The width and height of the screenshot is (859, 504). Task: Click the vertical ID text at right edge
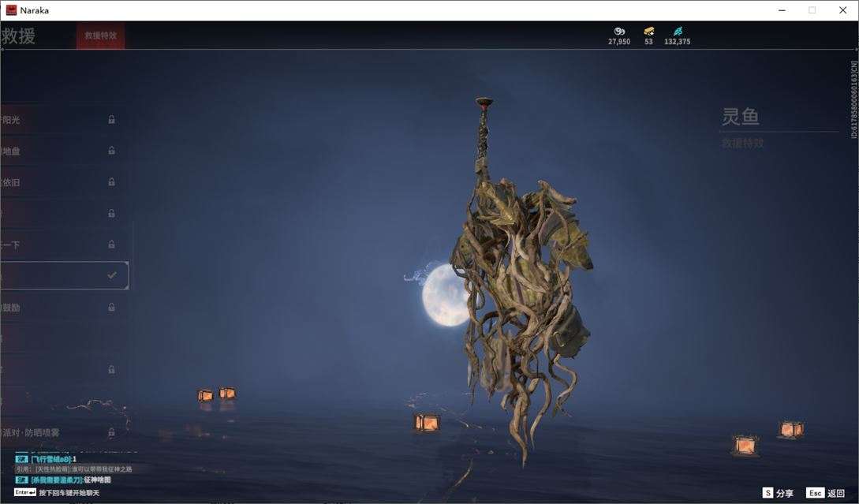click(x=854, y=99)
